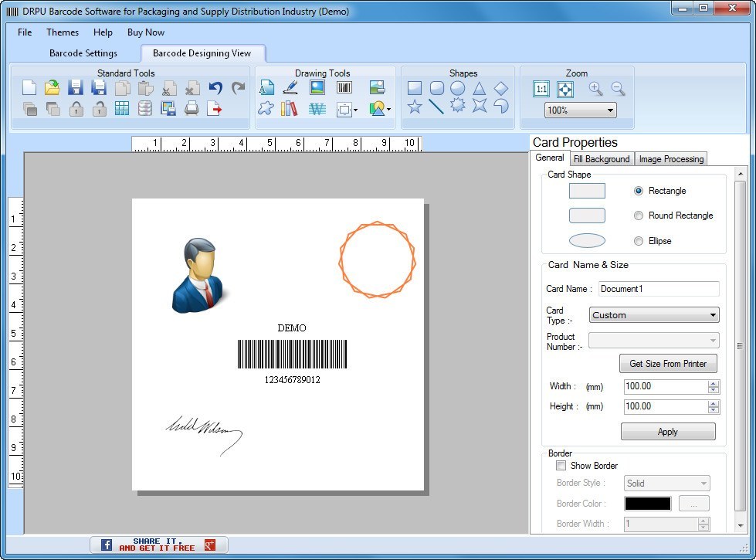Open the Buy Now menu
The width and height of the screenshot is (756, 560).
tap(146, 32)
